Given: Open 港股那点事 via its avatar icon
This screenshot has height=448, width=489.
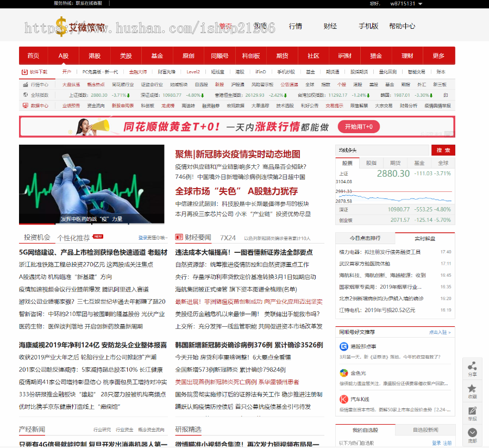Looking at the screenshot, I should [x=343, y=346].
